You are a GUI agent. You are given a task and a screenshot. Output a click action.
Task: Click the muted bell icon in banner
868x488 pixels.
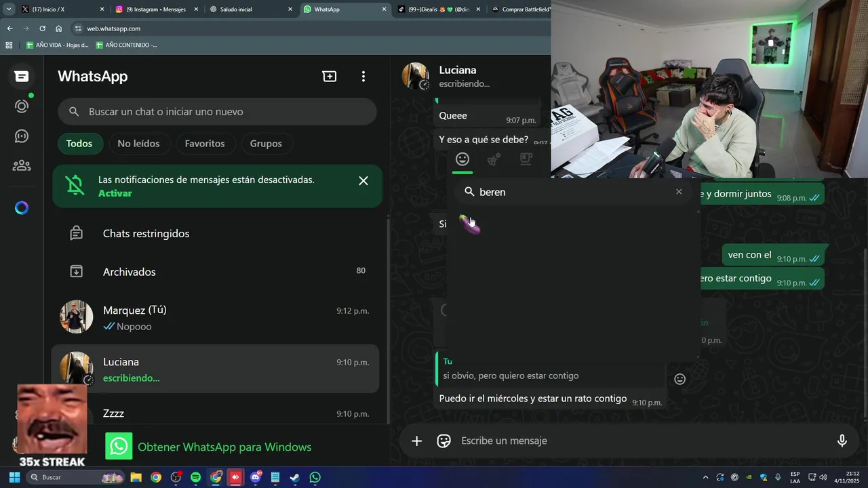75,185
